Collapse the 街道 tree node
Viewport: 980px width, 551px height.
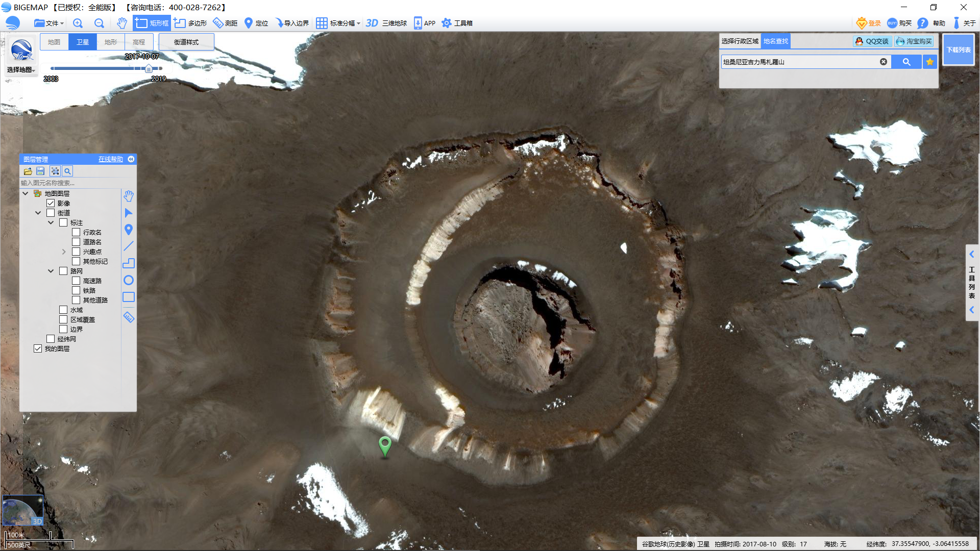38,213
